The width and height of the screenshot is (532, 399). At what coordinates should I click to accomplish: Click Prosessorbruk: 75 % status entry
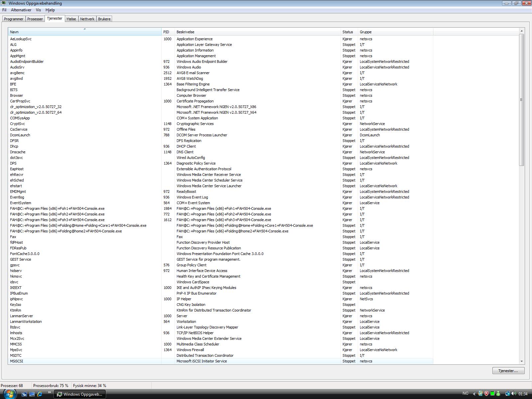[51, 386]
